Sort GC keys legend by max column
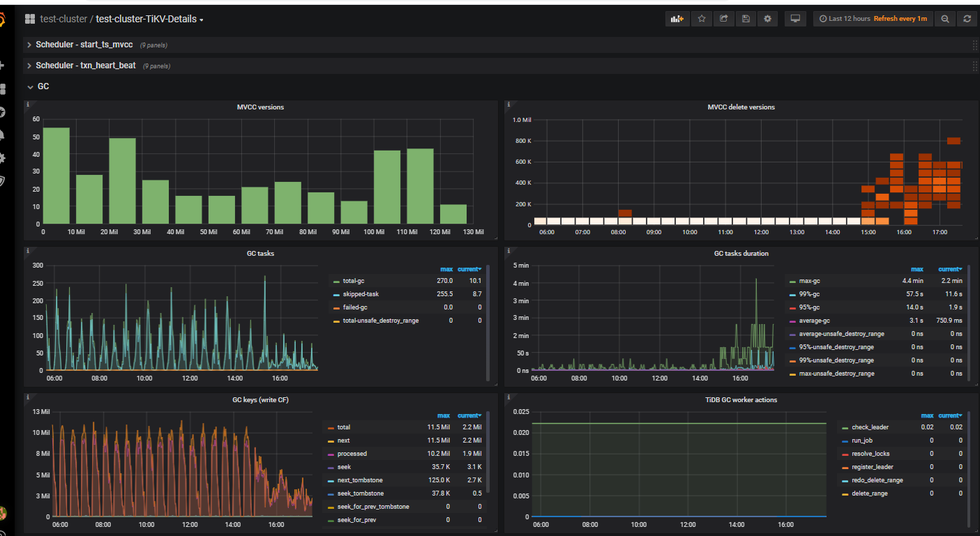Screen dimensions: 980x536 pyautogui.click(x=443, y=415)
